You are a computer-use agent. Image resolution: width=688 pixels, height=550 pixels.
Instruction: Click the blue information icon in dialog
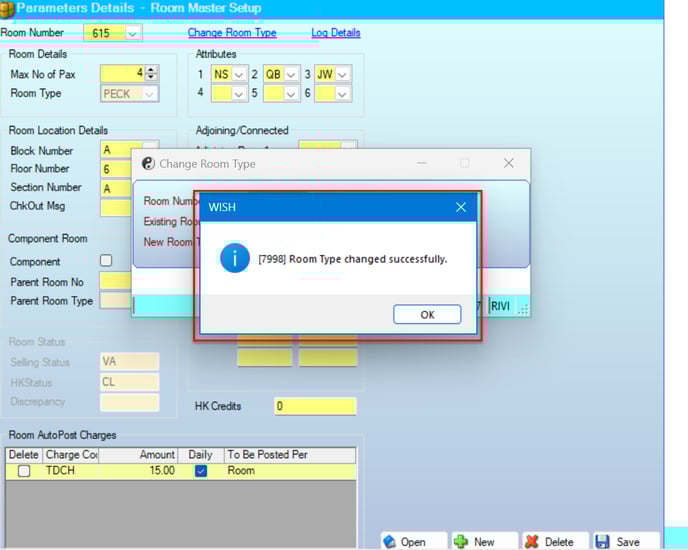tap(235, 258)
